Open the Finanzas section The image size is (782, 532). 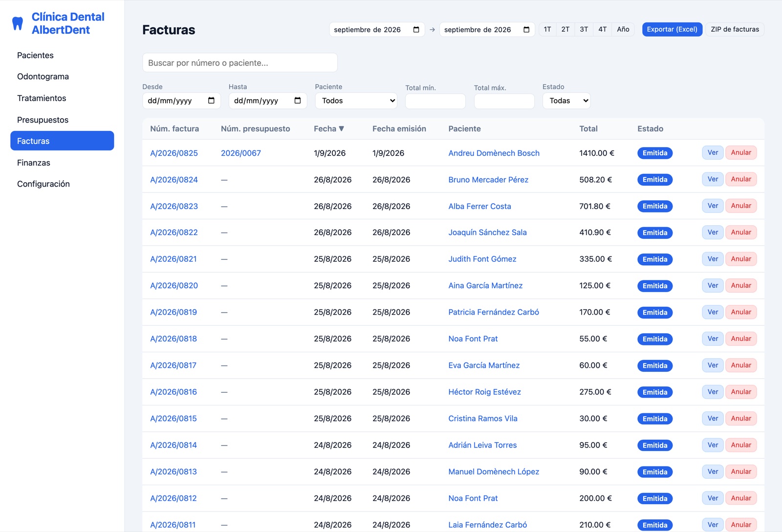tap(62, 163)
